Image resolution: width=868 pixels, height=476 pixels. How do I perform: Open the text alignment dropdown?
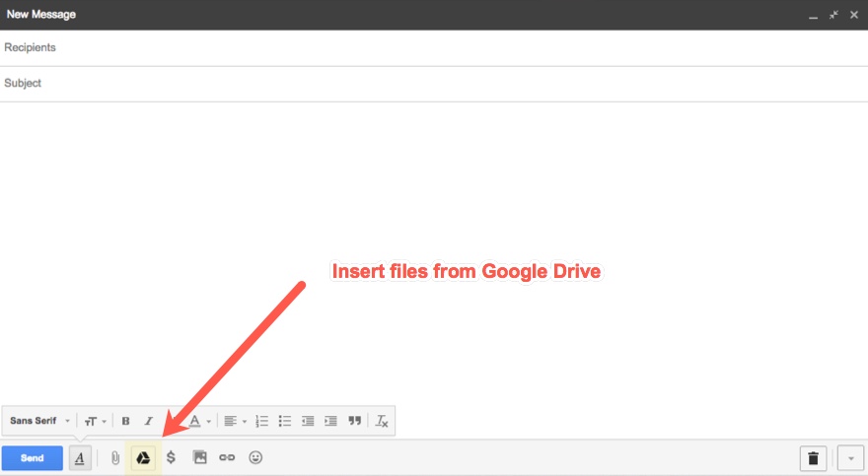[x=236, y=421]
